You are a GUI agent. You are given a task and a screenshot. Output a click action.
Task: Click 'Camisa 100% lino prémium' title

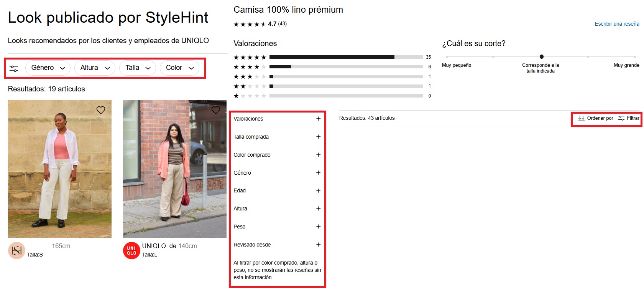pyautogui.click(x=288, y=10)
